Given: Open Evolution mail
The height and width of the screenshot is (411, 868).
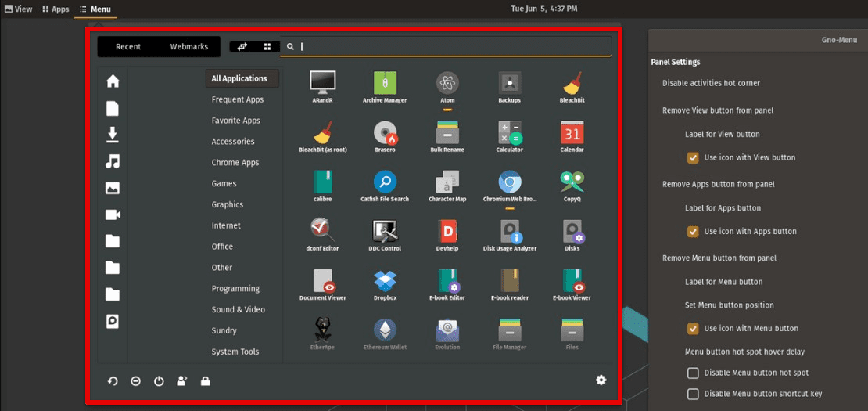Looking at the screenshot, I should pos(447,334).
